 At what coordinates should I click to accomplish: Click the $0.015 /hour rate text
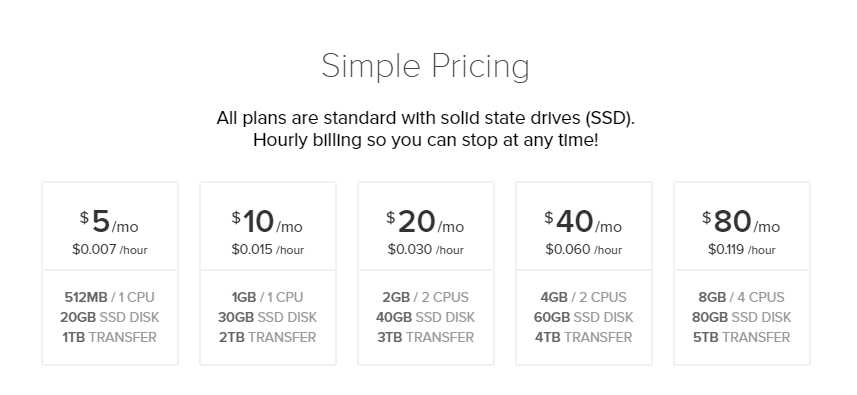pos(268,250)
